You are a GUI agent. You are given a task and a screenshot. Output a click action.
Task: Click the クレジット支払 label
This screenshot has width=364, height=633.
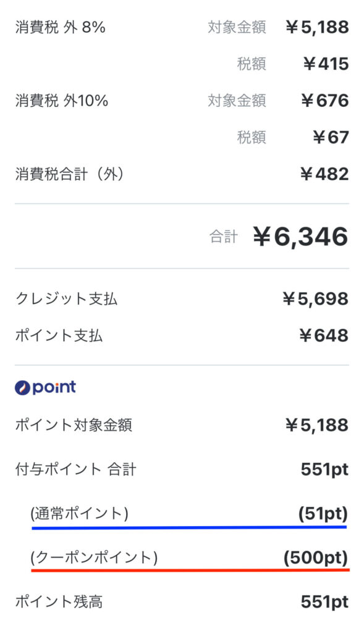click(66, 299)
